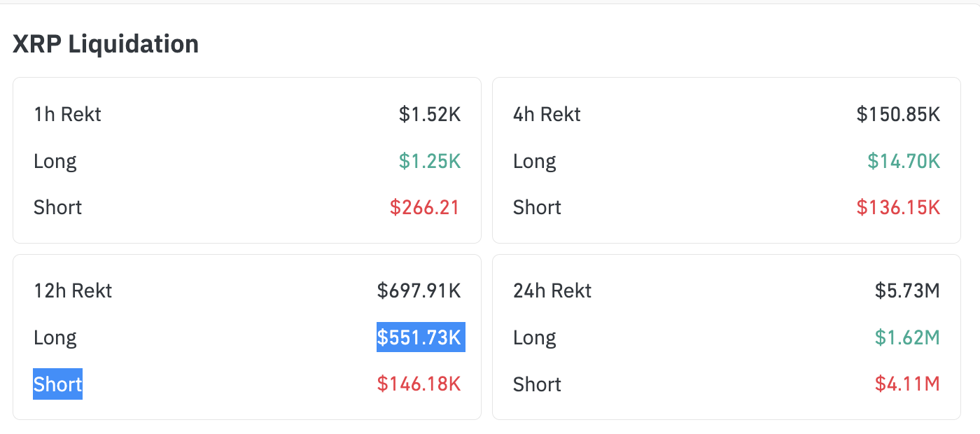980x434 pixels.
Task: Select the 1h Rekt total $1.52K
Action: click(x=430, y=114)
